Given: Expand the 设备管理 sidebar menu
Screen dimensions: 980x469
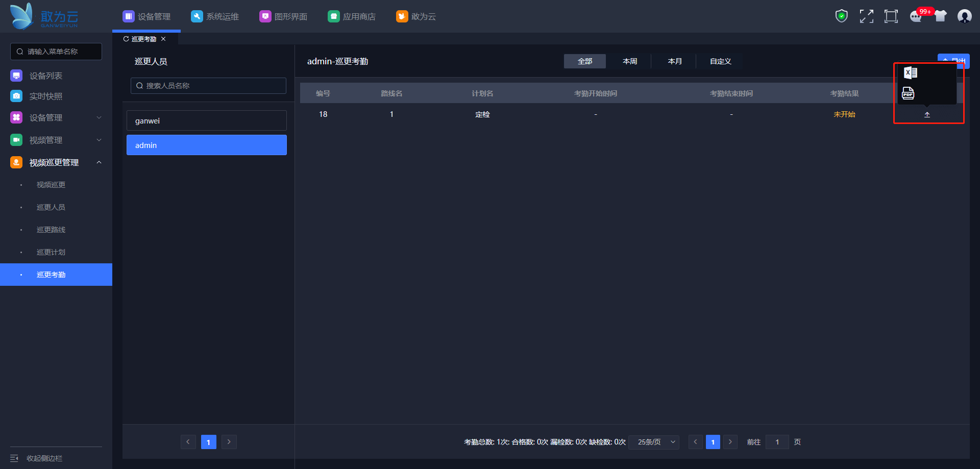Looking at the screenshot, I should click(56, 117).
